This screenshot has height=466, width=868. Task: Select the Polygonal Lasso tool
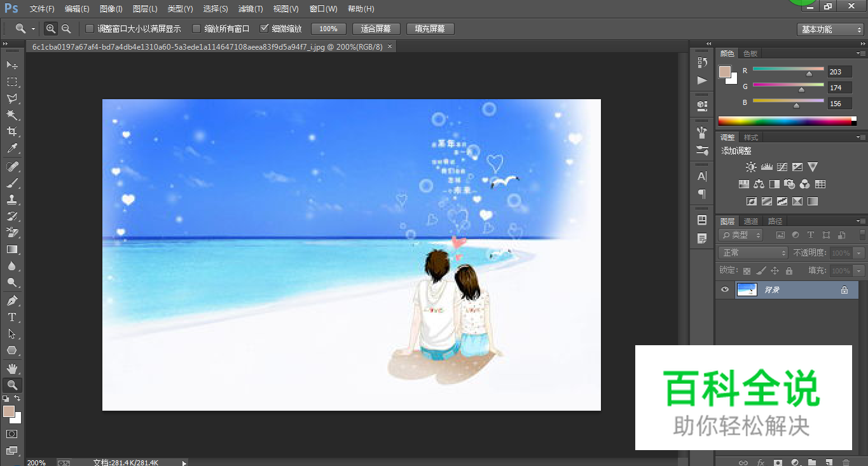click(12, 98)
